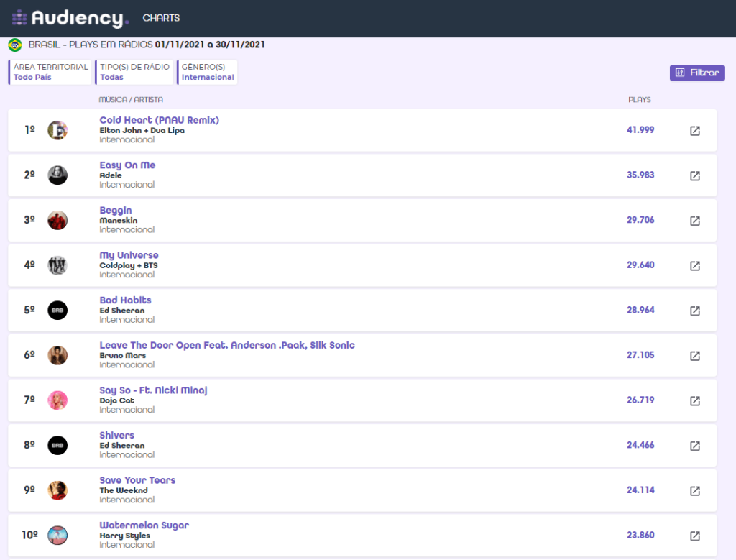Screen dimensions: 736x560
Task: Open the Shivers song title
Action: (x=116, y=436)
